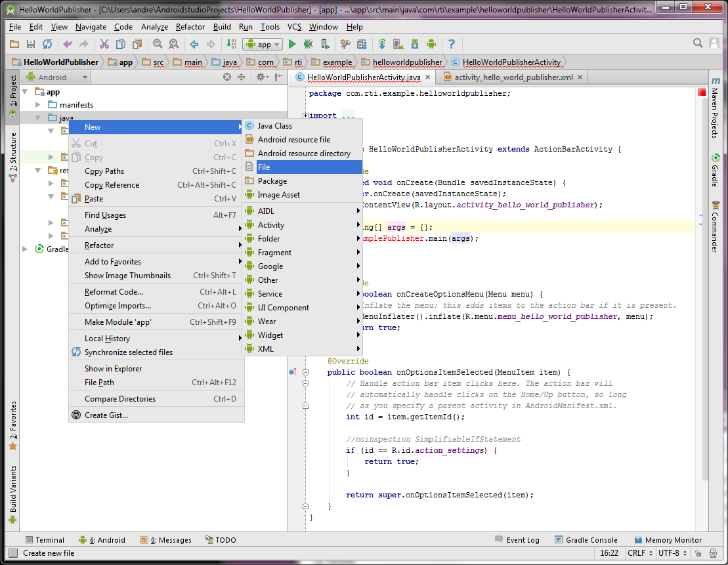This screenshot has width=728, height=565.
Task: Click the override gutter icon beside onOptionsItemSelected
Action: pyautogui.click(x=293, y=372)
